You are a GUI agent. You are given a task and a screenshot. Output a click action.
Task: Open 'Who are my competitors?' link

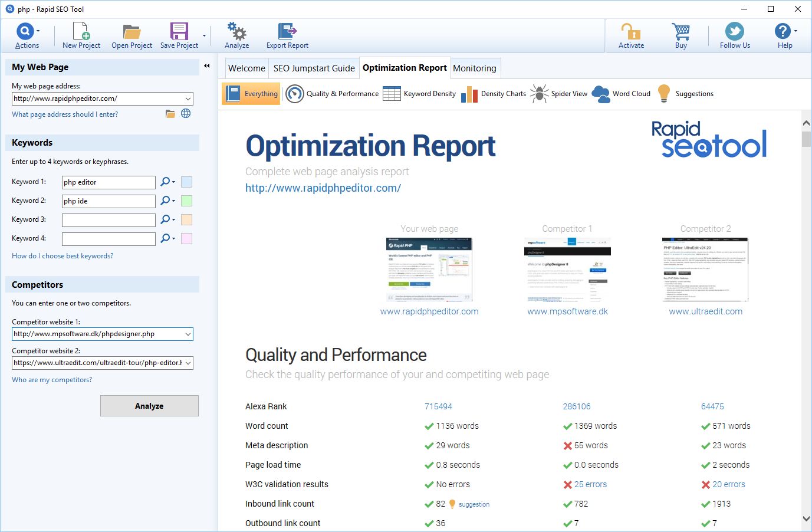(x=52, y=380)
